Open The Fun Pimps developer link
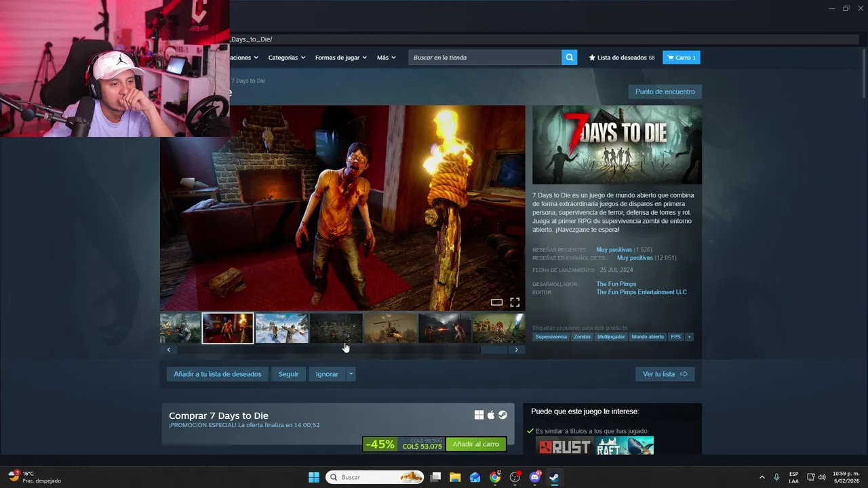This screenshot has height=488, width=868. 616,284
